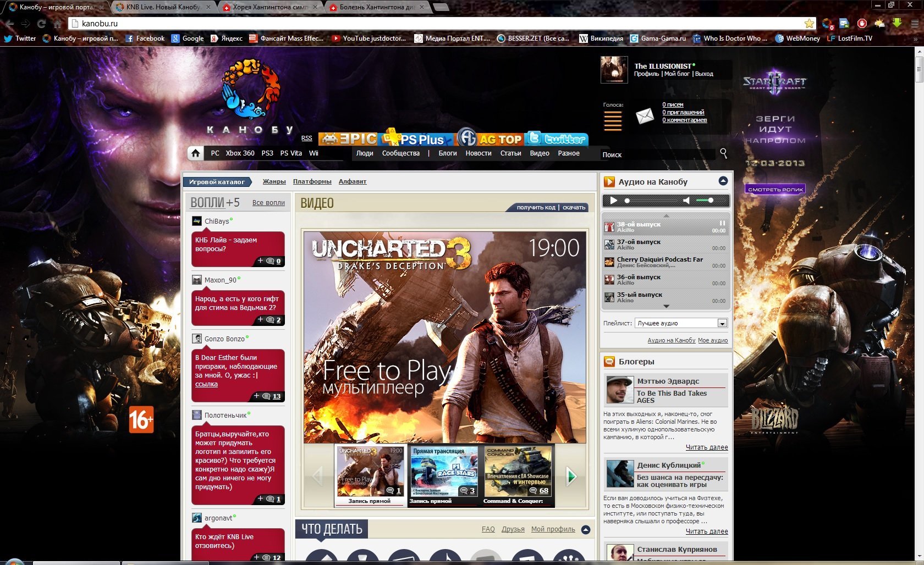Read more of Мэттью Эдвардс blog post

click(x=707, y=447)
